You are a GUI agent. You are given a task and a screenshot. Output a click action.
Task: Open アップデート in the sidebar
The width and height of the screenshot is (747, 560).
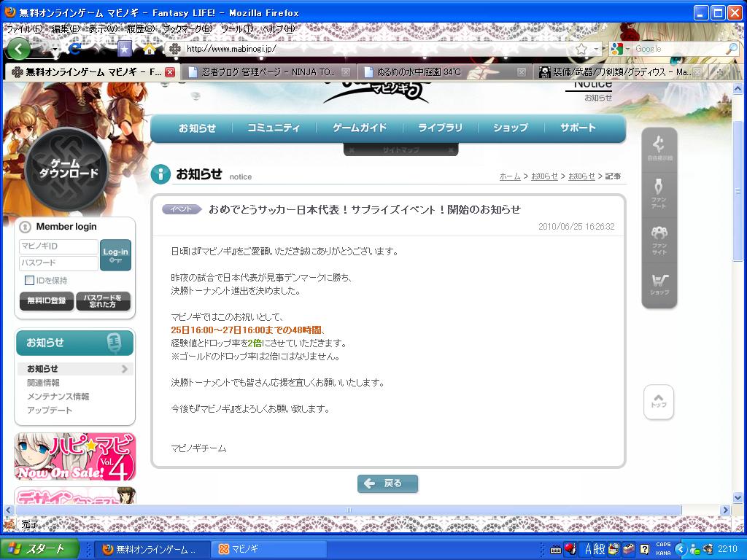click(x=50, y=410)
